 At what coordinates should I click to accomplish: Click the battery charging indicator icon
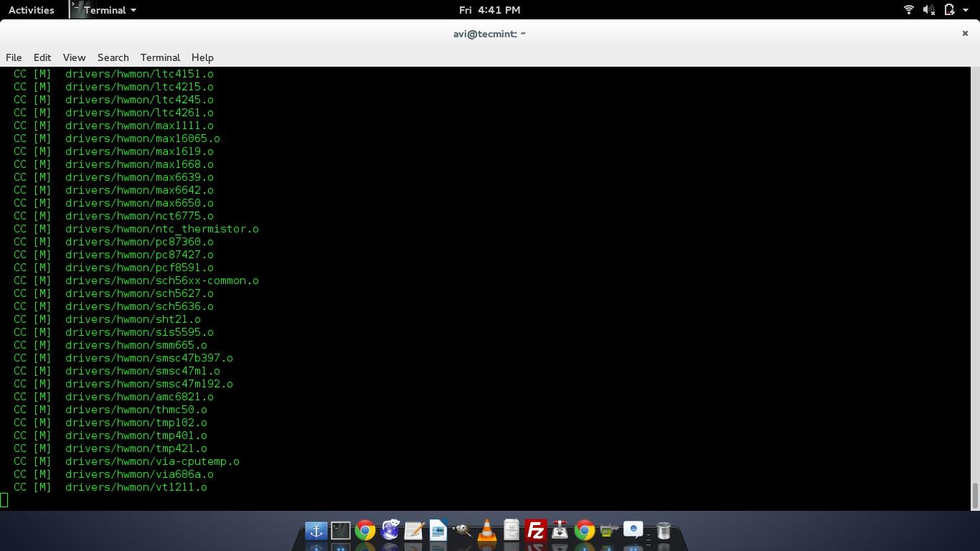click(949, 10)
